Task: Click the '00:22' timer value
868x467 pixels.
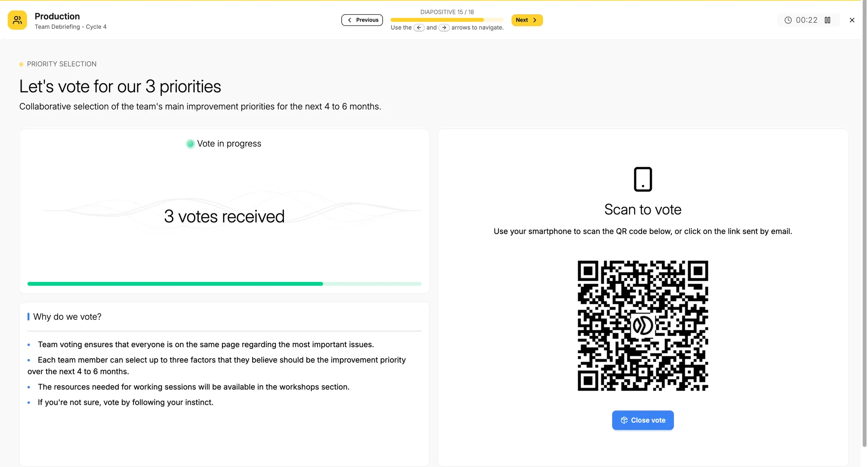Action: click(807, 20)
